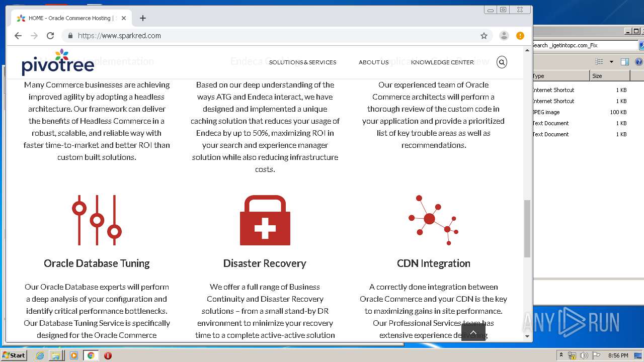Click the change view icon in Explorer toolbar
644x362 pixels.
coord(599,62)
